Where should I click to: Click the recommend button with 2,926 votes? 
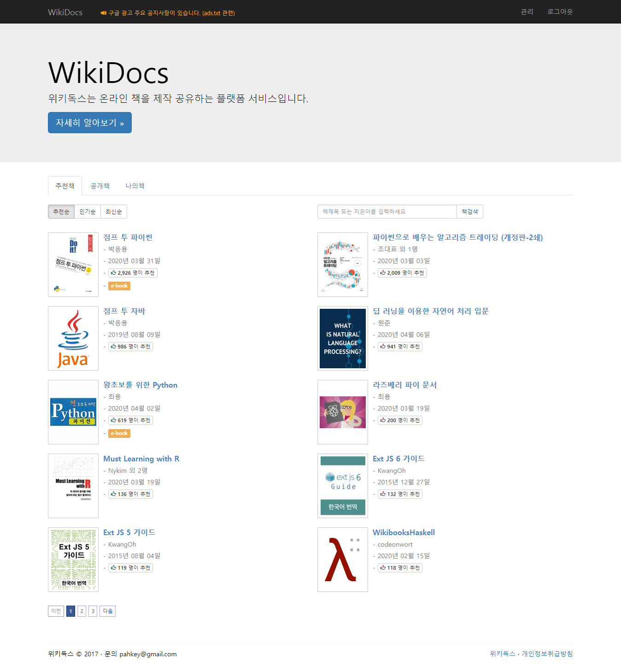tap(133, 273)
